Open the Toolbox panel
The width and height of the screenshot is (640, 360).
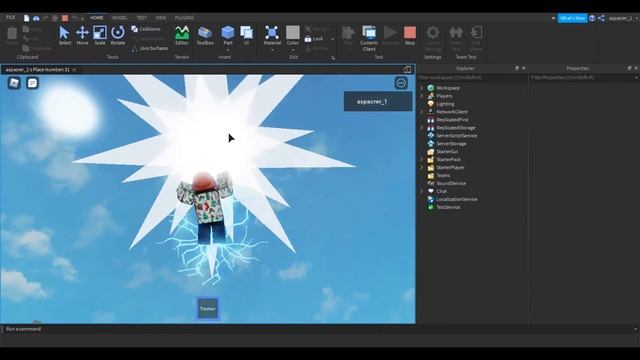click(205, 35)
